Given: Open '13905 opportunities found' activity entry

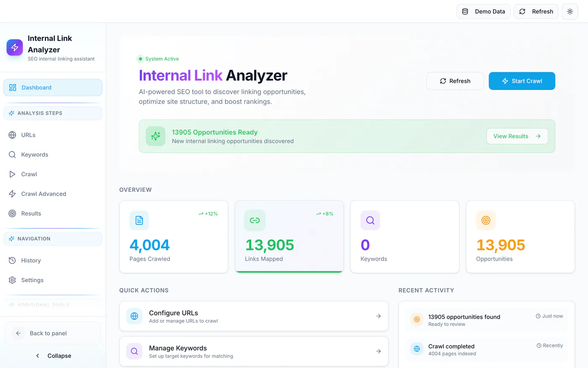Looking at the screenshot, I should pyautogui.click(x=487, y=320).
